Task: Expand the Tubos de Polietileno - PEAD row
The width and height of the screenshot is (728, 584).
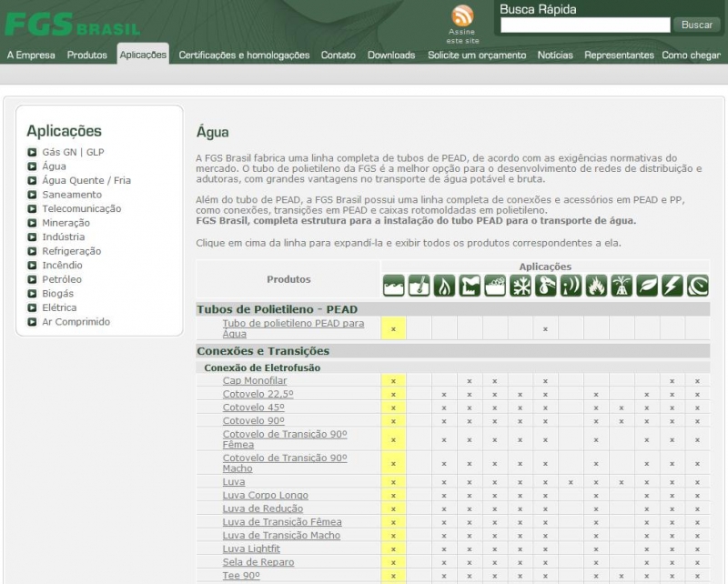Action: [452, 309]
